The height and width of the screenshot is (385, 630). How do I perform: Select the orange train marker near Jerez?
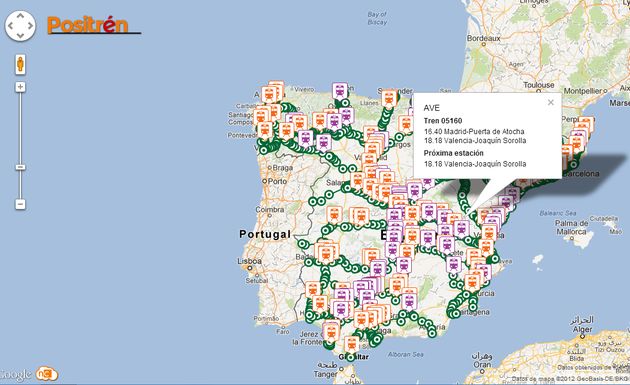(331, 332)
